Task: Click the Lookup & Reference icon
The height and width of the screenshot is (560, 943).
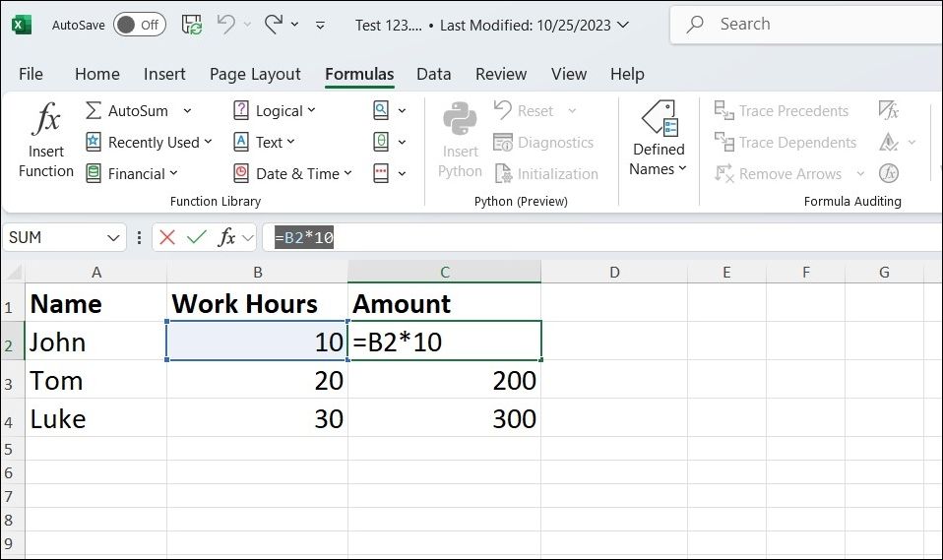Action: pos(381,110)
